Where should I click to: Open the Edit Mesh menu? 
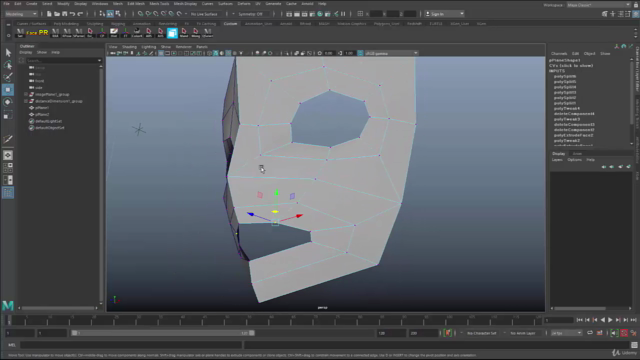pos(136,4)
